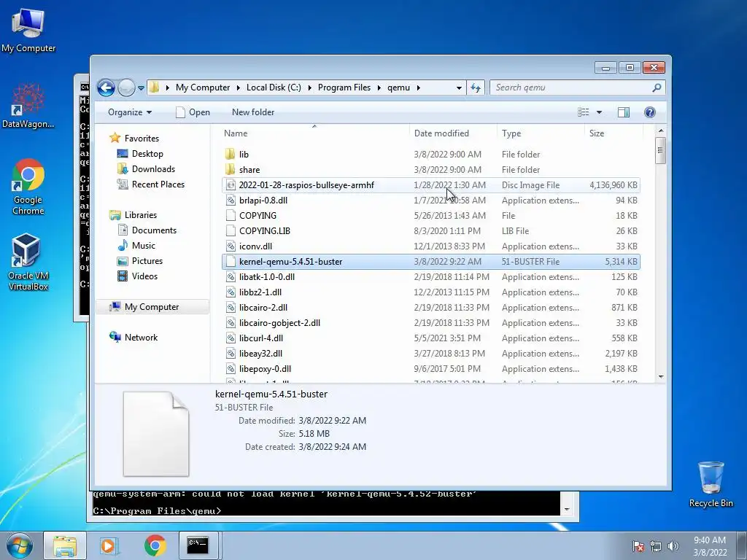Image resolution: width=747 pixels, height=560 pixels.
Task: Select Favorites in navigation pane
Action: click(142, 139)
